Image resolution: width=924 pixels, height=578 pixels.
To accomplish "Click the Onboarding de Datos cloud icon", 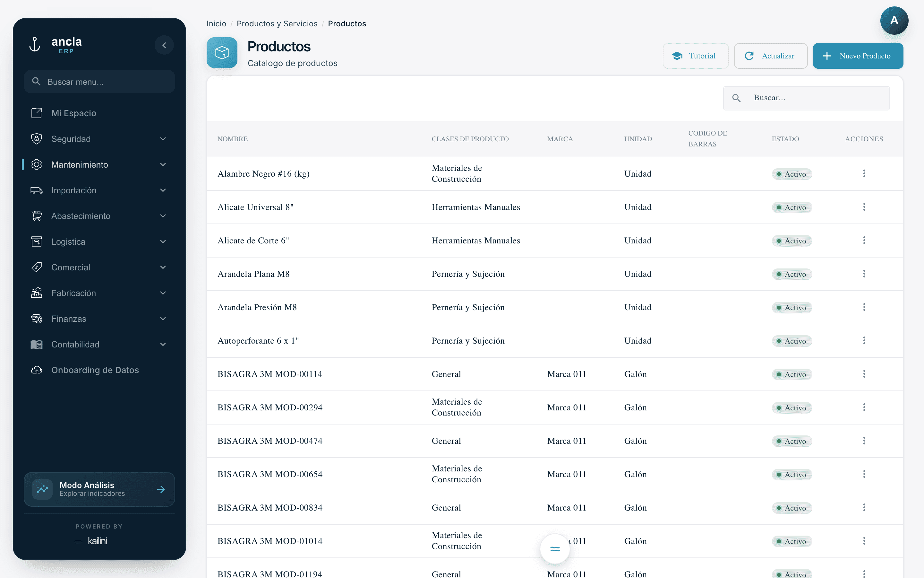I will [36, 370].
